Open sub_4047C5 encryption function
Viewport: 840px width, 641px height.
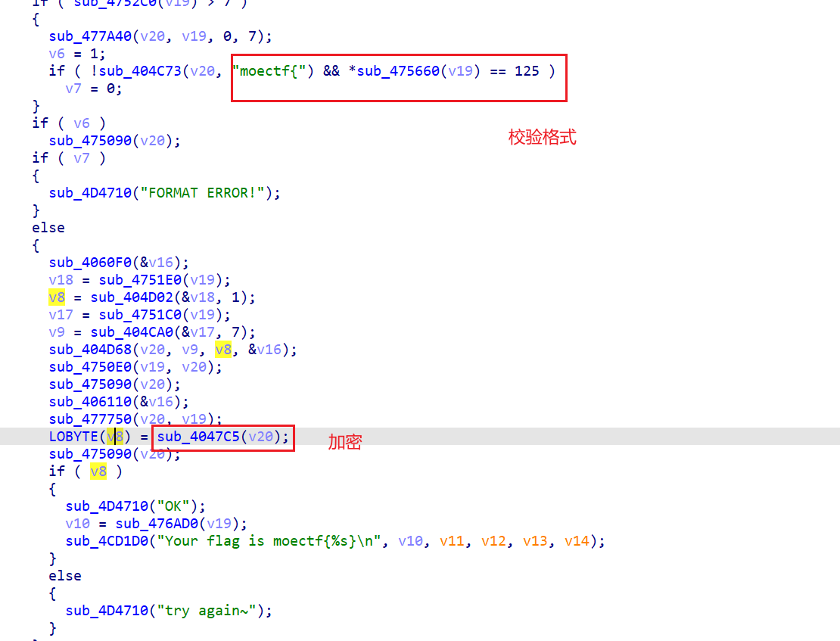tap(198, 437)
